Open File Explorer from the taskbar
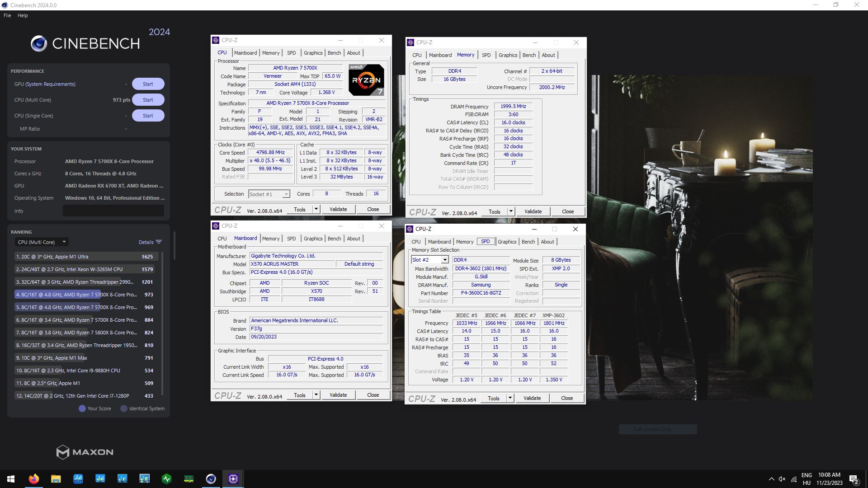The height and width of the screenshot is (488, 868). point(56,479)
